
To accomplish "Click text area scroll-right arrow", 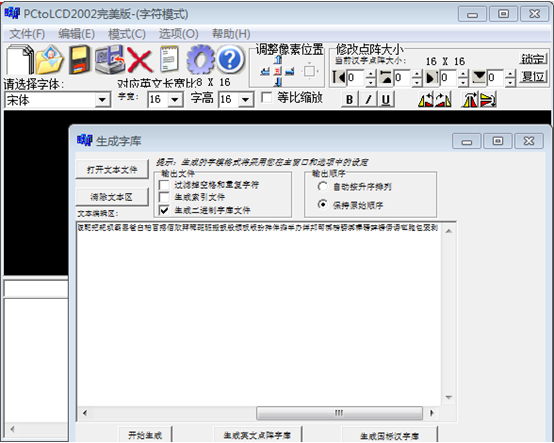I will tap(432, 413).
